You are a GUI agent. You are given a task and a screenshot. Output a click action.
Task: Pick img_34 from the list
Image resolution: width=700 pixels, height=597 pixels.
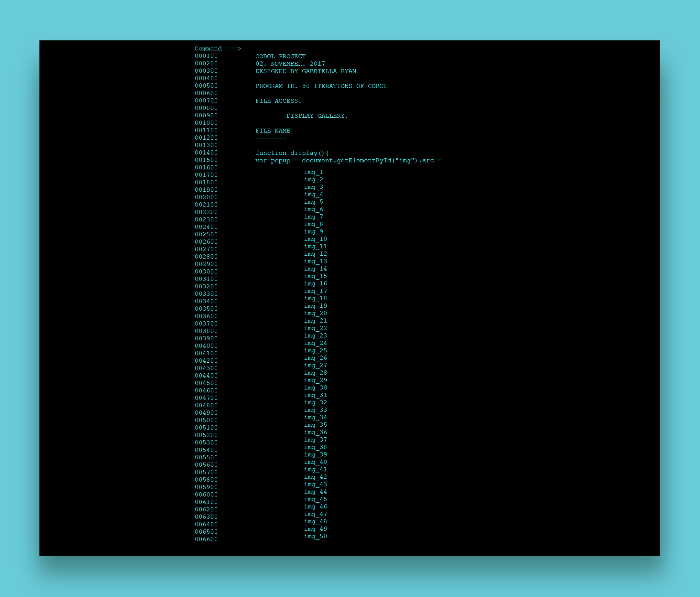pyautogui.click(x=315, y=417)
